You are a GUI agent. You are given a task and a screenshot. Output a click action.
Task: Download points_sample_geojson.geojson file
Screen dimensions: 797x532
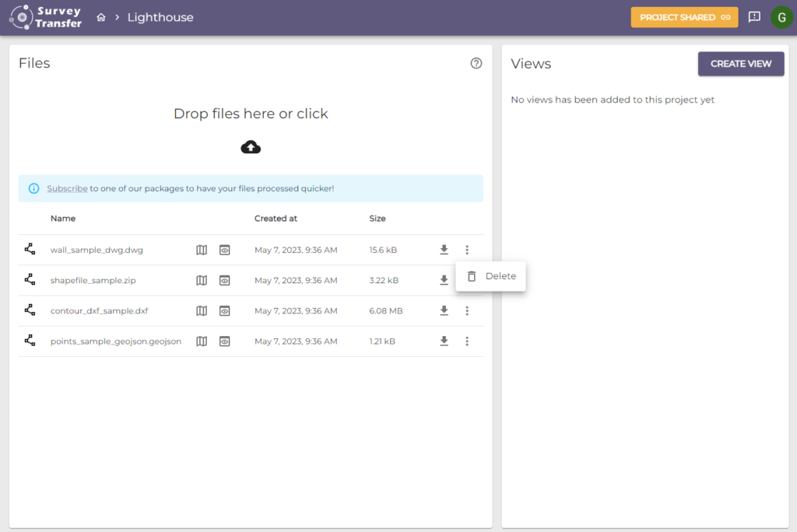tap(444, 341)
